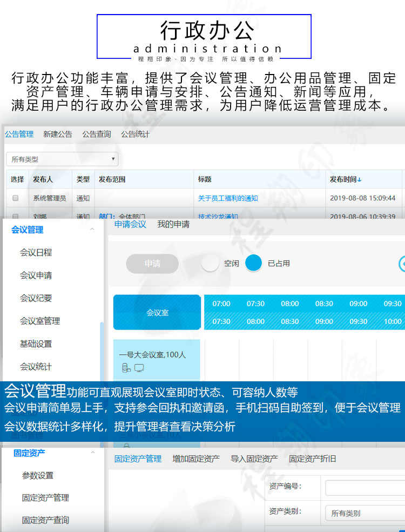Open 固定资产管理 in the left sidebar

tap(45, 498)
